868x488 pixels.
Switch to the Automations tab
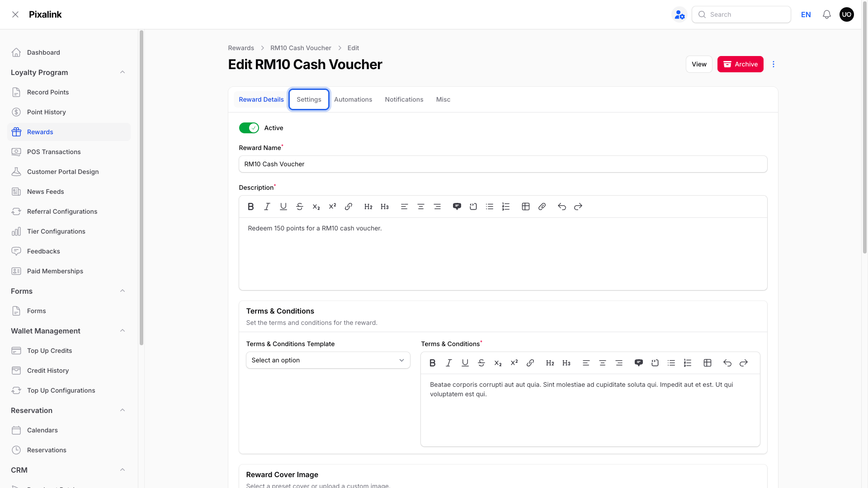click(x=353, y=99)
